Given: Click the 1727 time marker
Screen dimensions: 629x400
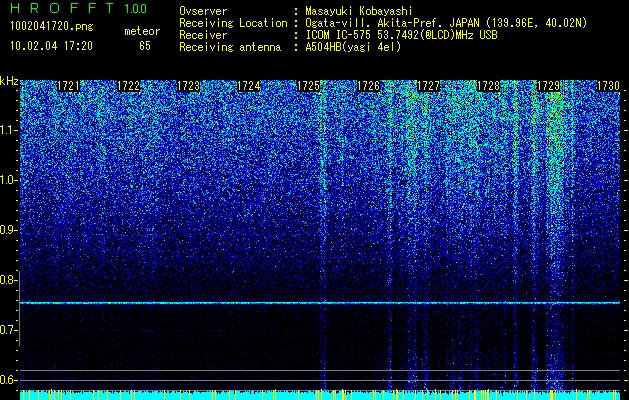Looking at the screenshot, I should pos(428,86).
